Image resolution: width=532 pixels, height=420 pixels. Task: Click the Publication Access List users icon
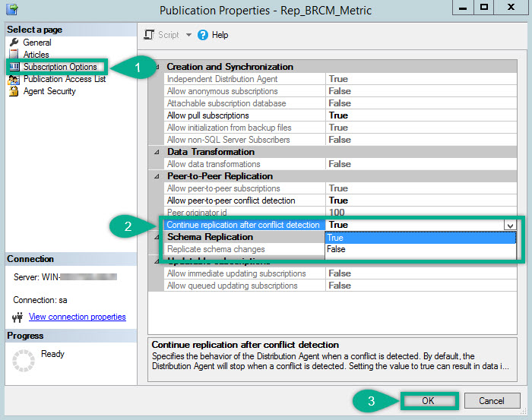tap(14, 79)
